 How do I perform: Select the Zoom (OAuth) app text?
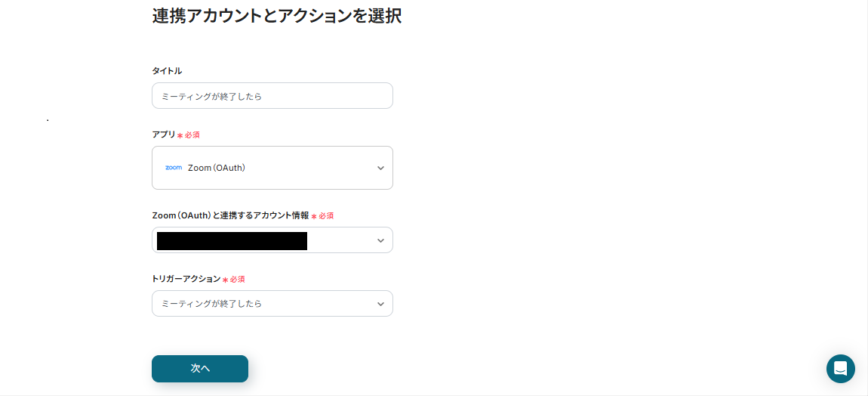[x=217, y=168]
